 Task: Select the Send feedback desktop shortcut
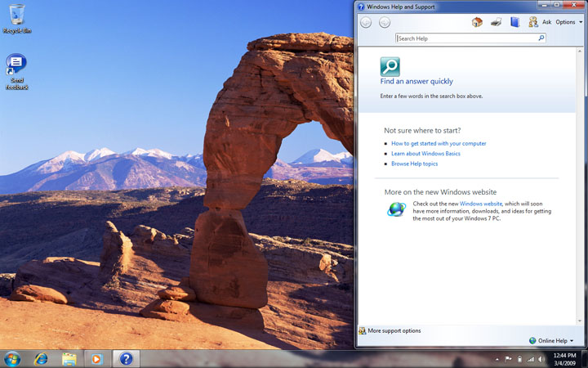(x=16, y=71)
